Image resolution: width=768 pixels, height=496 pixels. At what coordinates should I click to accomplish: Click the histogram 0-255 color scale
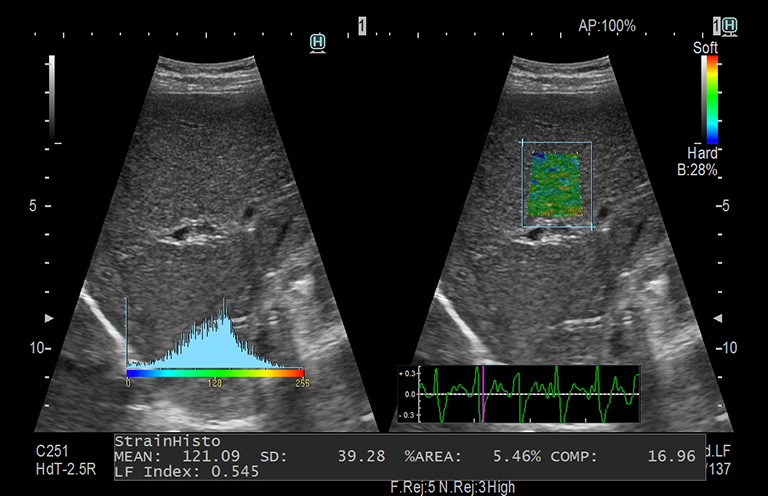pyautogui.click(x=215, y=372)
